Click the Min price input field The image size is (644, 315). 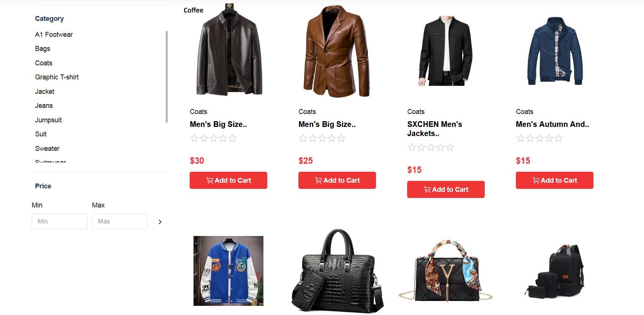[x=59, y=221]
